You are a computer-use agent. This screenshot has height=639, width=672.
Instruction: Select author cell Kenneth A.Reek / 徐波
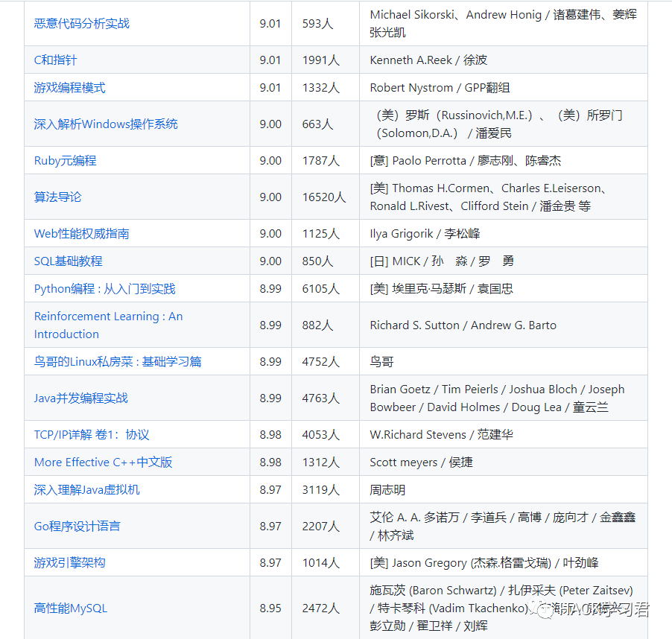[504, 60]
